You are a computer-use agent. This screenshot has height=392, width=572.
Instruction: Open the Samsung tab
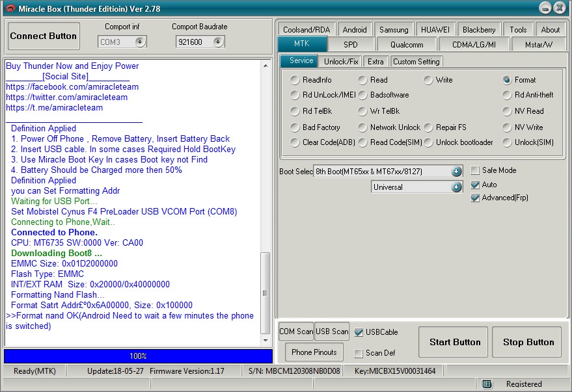click(x=394, y=30)
